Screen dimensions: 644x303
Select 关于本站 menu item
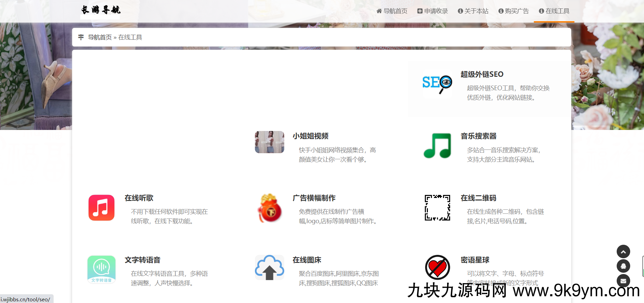pos(473,11)
